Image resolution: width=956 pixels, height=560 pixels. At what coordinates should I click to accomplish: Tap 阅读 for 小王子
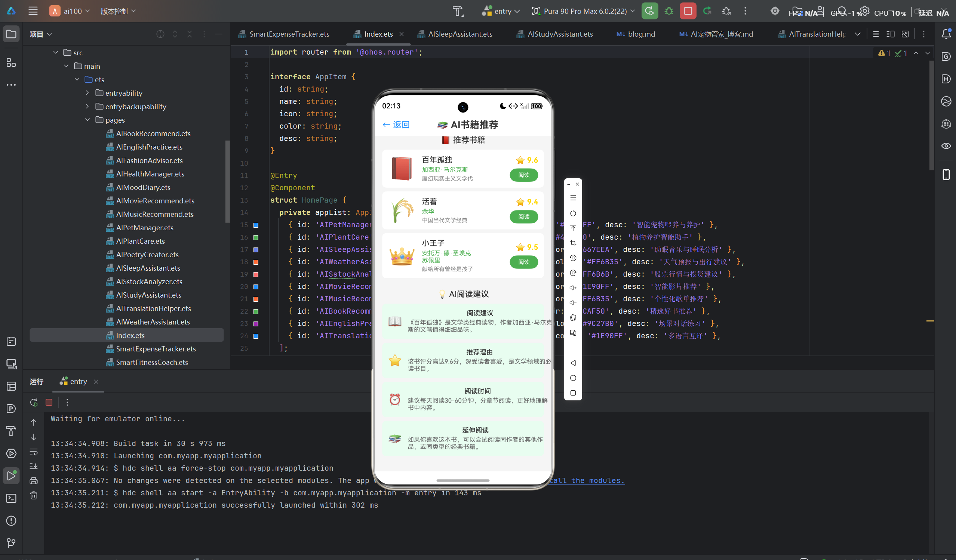pyautogui.click(x=524, y=262)
